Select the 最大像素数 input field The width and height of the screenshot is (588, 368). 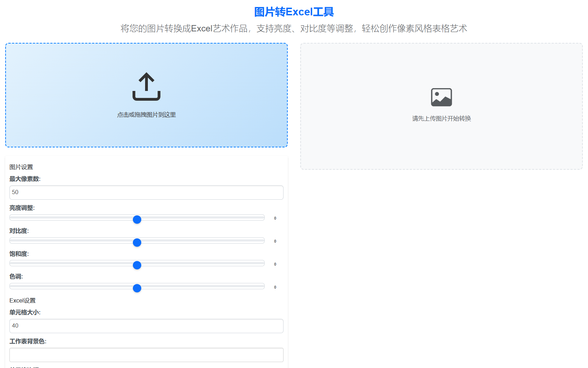tap(146, 192)
